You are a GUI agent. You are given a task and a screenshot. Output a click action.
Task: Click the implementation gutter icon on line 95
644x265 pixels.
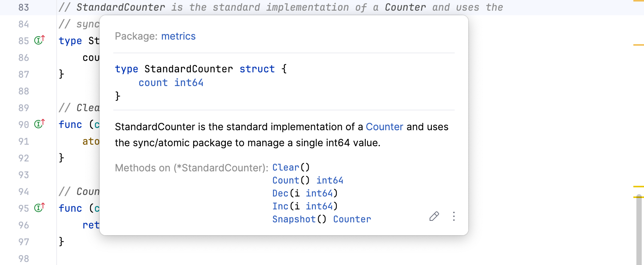40,208
